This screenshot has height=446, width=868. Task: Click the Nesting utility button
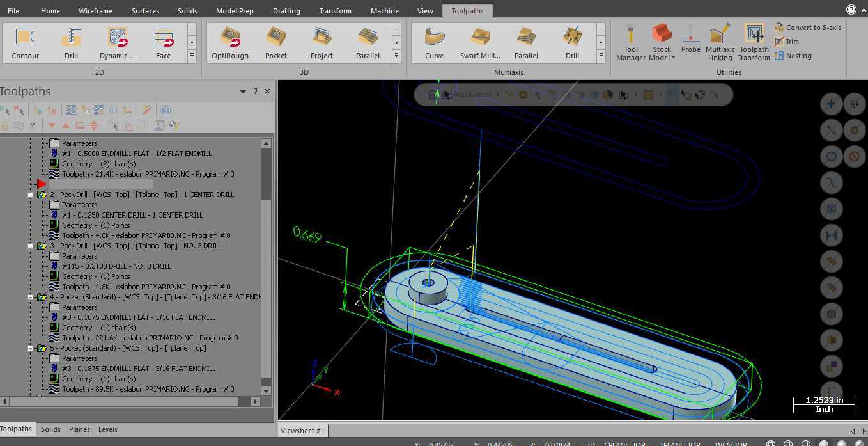793,56
